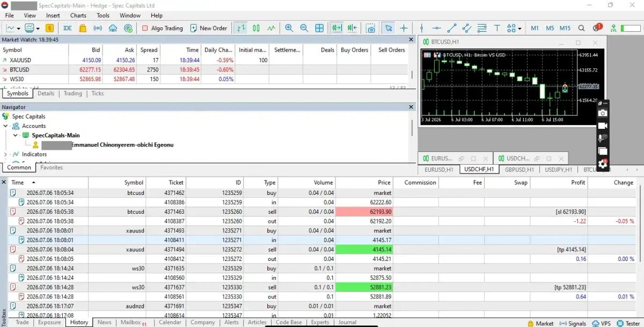Open Tester from the status bar
The width and height of the screenshot is (644, 327).
coord(628,323)
